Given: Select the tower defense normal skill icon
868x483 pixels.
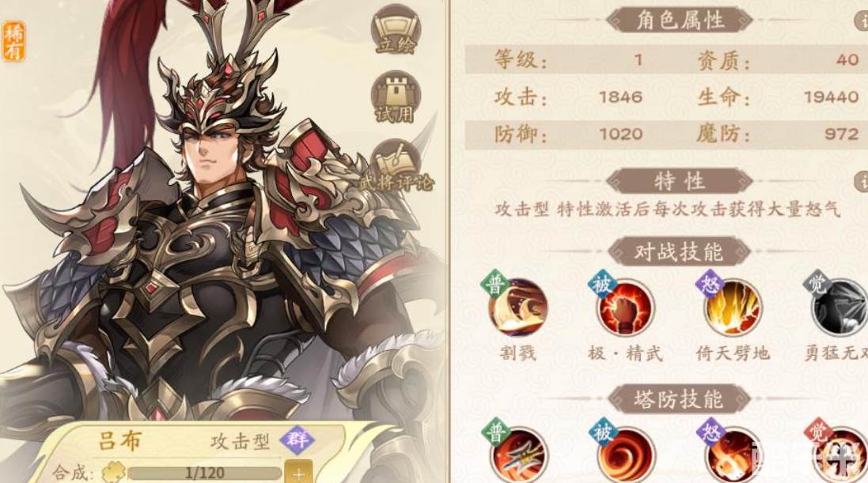Looking at the screenshot, I should [518, 455].
